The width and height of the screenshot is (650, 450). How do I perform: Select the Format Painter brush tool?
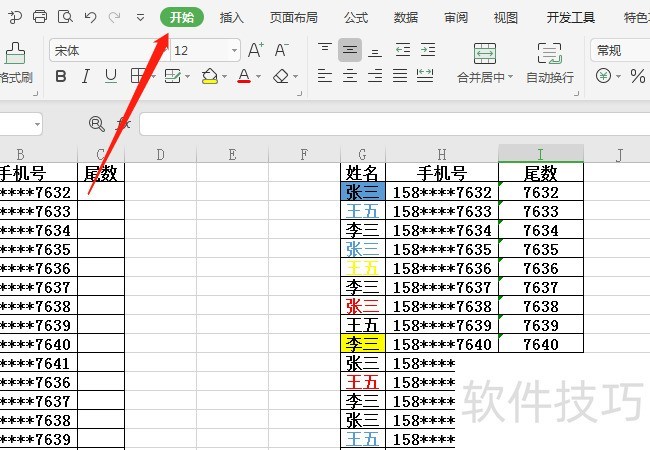click(x=15, y=53)
